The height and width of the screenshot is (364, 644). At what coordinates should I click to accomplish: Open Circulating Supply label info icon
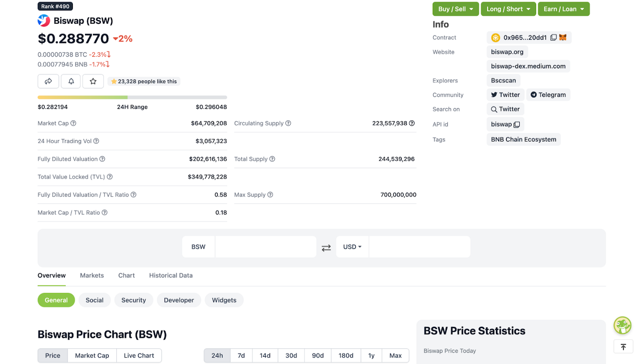(288, 123)
